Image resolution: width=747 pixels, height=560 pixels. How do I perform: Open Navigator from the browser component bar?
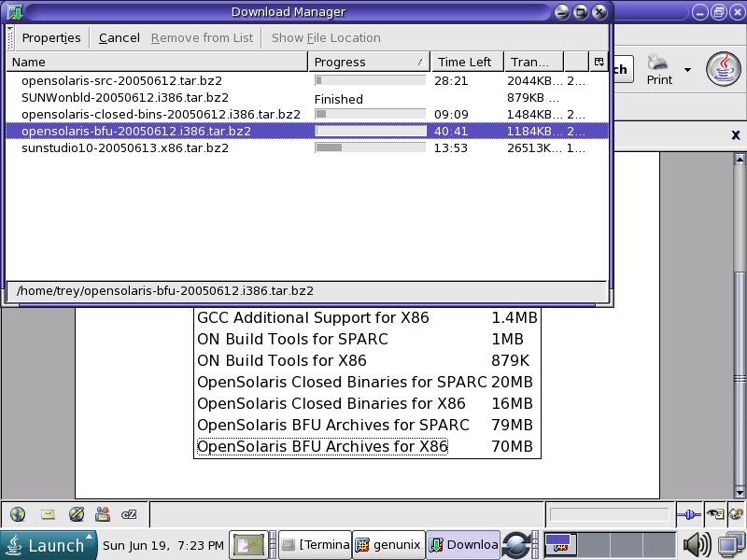(x=18, y=514)
